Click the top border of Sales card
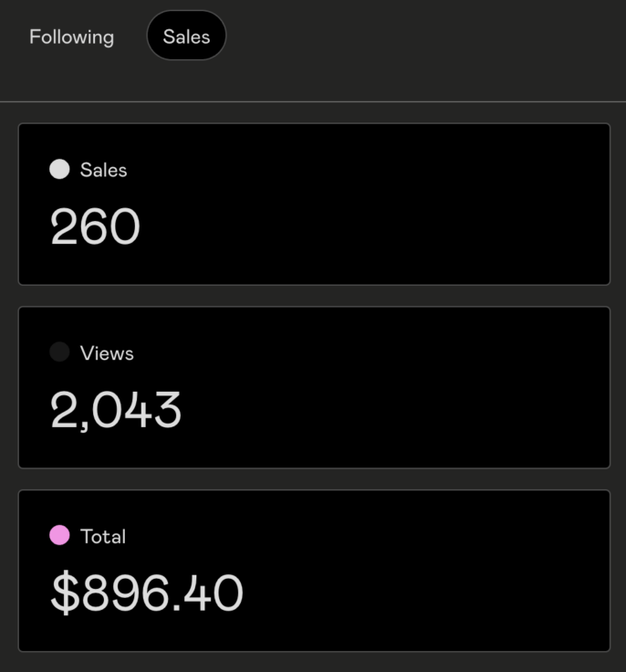Screen dimensions: 626x672 click(x=313, y=123)
